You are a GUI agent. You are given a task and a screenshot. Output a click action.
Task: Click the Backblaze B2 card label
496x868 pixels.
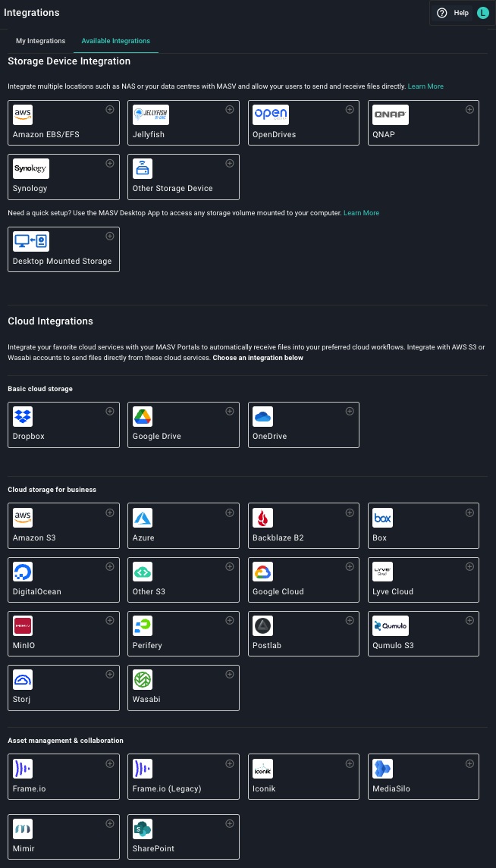click(x=278, y=537)
